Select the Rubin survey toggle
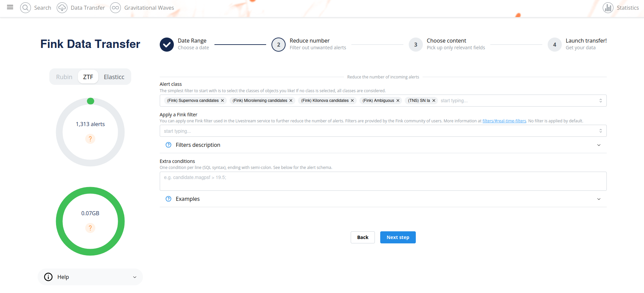Screen dimensions: 644x293 (x=64, y=77)
